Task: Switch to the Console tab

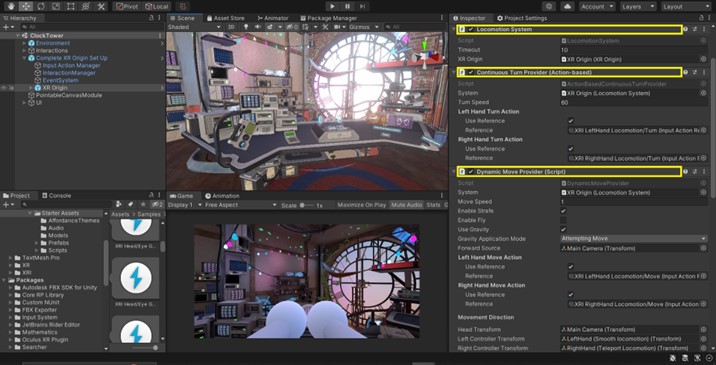Action: point(57,196)
